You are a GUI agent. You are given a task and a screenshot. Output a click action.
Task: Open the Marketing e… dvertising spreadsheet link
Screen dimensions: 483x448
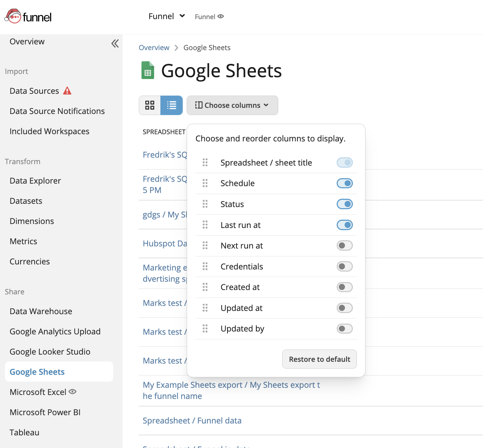click(x=165, y=273)
